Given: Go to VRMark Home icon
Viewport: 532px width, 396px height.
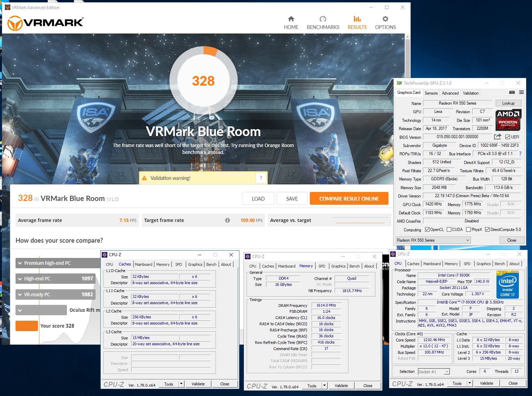Looking at the screenshot, I should [291, 19].
